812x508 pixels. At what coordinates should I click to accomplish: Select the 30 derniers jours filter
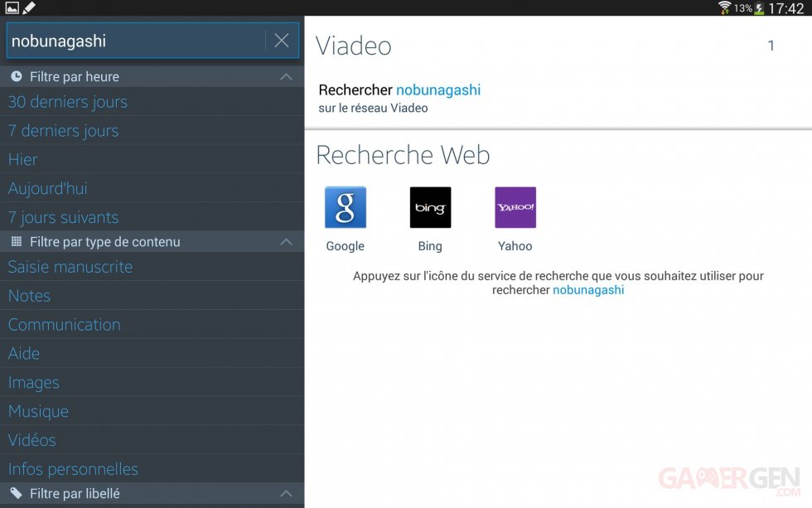(68, 102)
